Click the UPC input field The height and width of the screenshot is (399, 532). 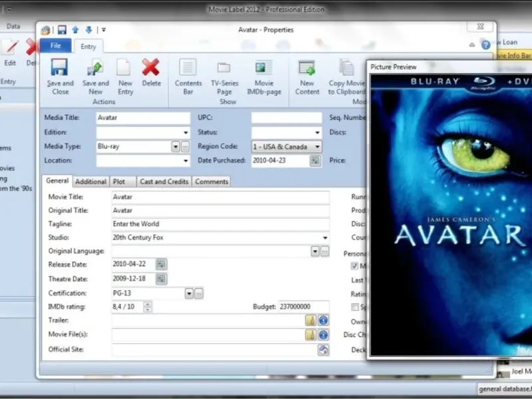[287, 118]
